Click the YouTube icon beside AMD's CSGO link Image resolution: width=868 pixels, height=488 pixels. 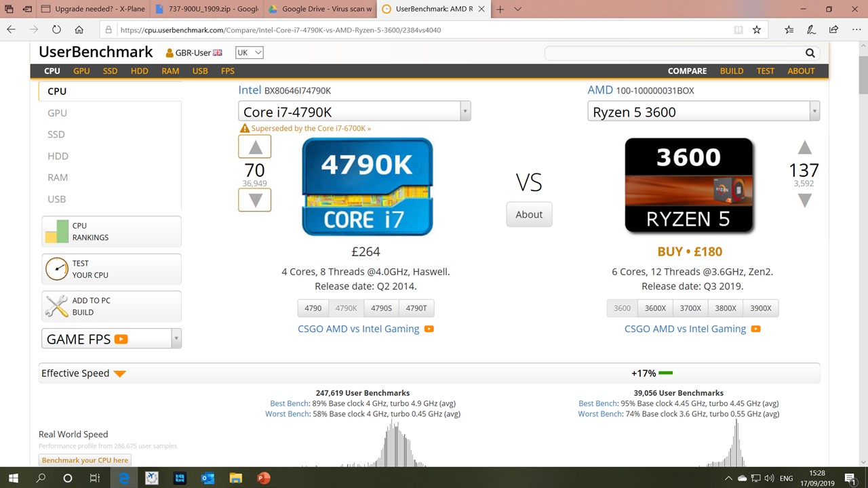point(755,329)
